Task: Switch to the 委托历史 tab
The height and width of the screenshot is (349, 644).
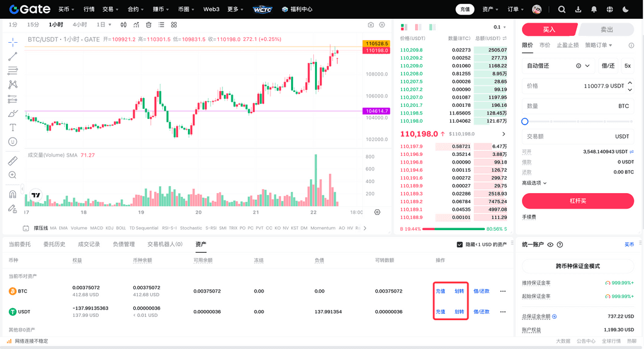Action: point(54,244)
